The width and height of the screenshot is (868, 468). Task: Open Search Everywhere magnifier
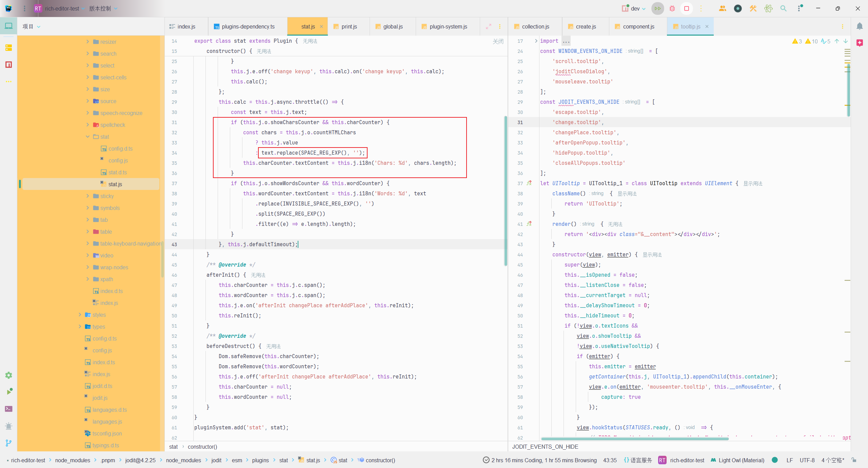click(783, 8)
